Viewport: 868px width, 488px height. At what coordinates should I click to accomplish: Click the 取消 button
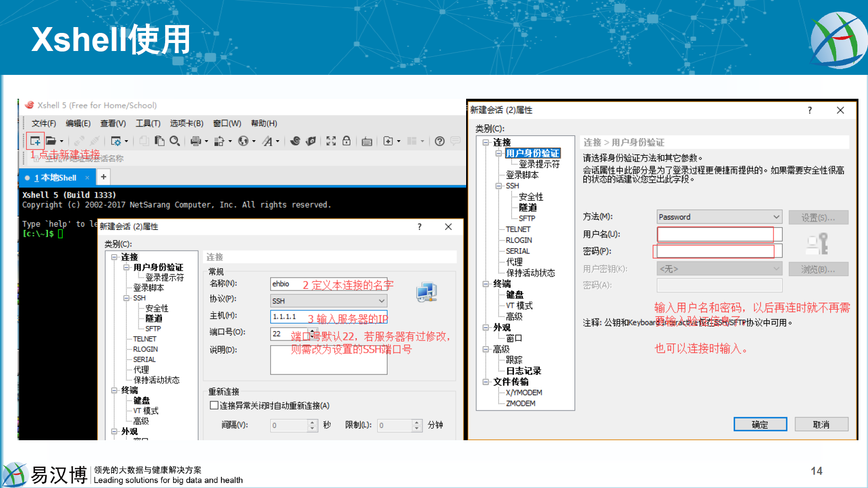pos(821,424)
